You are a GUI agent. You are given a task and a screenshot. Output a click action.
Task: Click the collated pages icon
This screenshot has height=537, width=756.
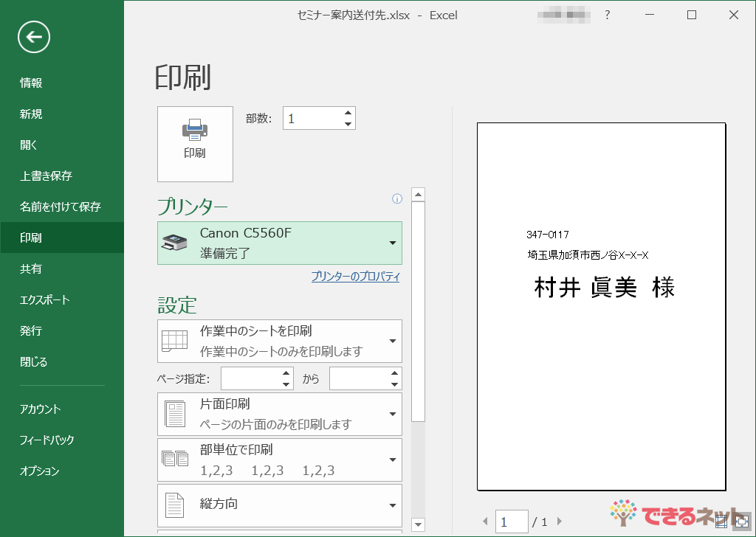174,459
